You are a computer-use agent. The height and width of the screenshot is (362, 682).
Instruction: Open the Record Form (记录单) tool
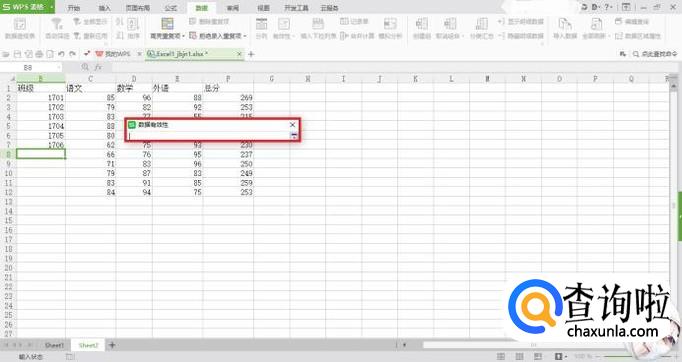click(354, 21)
